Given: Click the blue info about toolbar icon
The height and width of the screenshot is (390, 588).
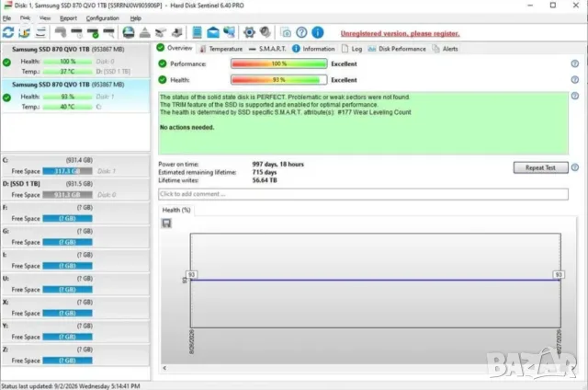Looking at the screenshot, I should coord(318,33).
